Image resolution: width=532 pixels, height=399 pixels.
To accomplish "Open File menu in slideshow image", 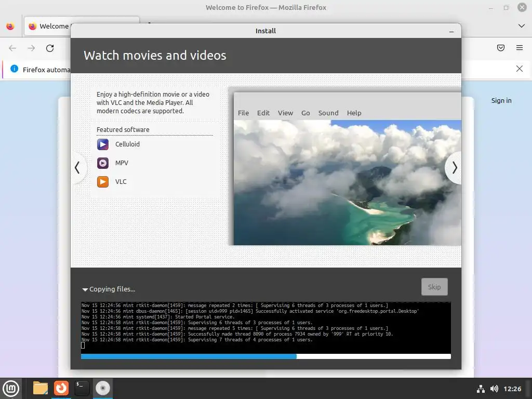I will click(243, 113).
